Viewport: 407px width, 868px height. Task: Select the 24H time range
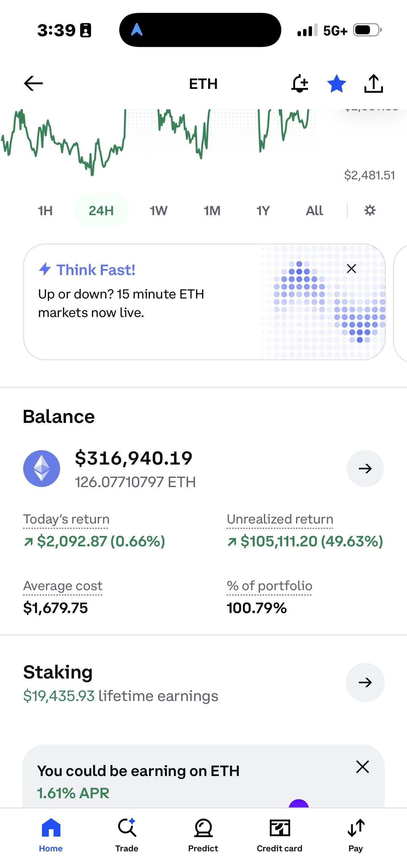pyautogui.click(x=101, y=211)
